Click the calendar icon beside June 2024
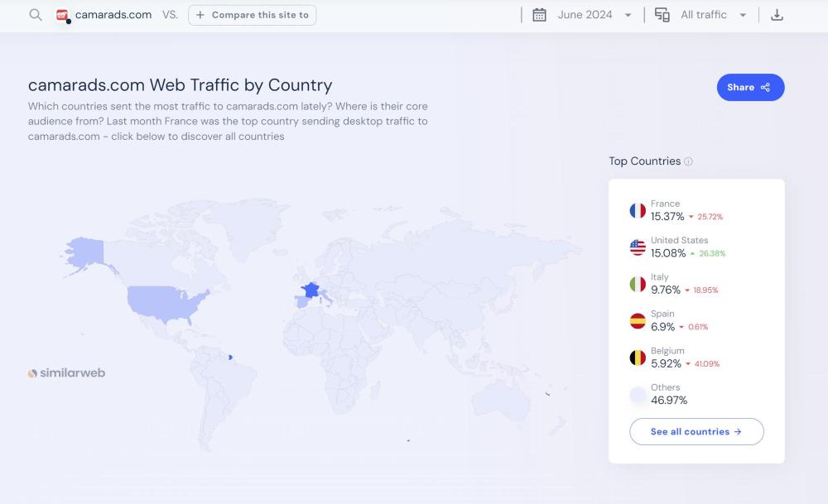This screenshot has width=828, height=504. (x=539, y=15)
